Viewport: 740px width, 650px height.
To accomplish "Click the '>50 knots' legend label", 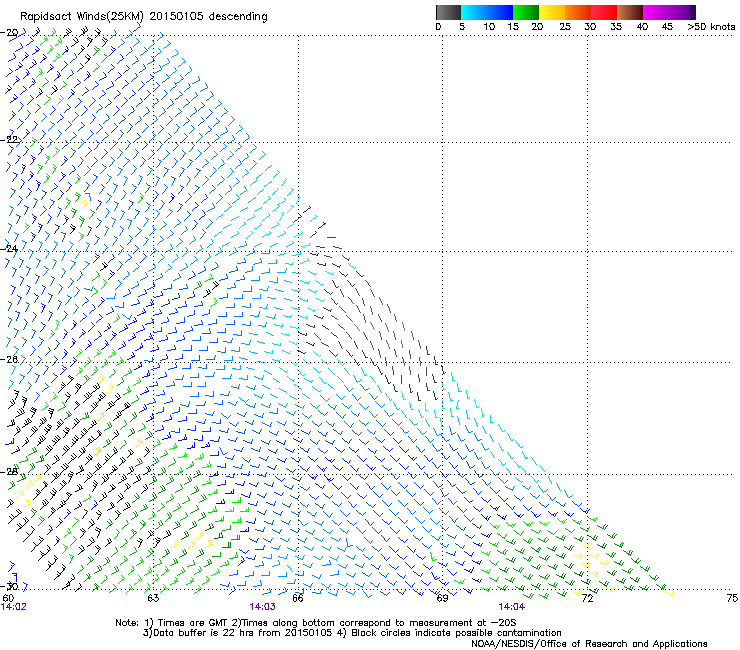I will click(711, 27).
